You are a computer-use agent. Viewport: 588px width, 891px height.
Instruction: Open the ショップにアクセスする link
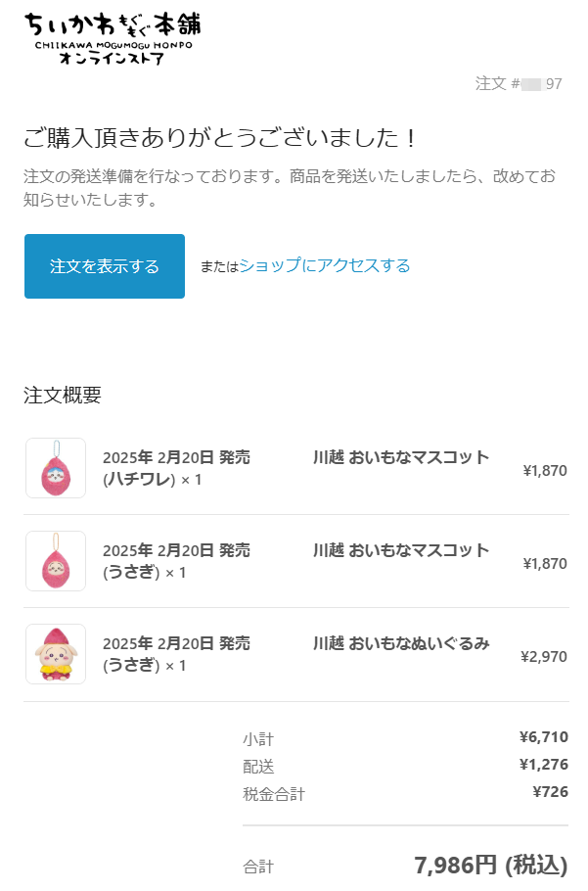325,265
